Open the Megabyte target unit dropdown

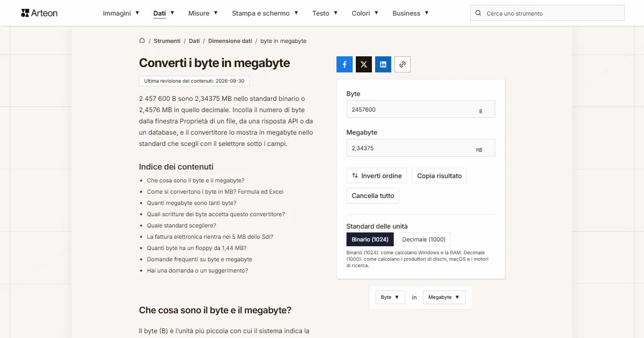click(444, 297)
